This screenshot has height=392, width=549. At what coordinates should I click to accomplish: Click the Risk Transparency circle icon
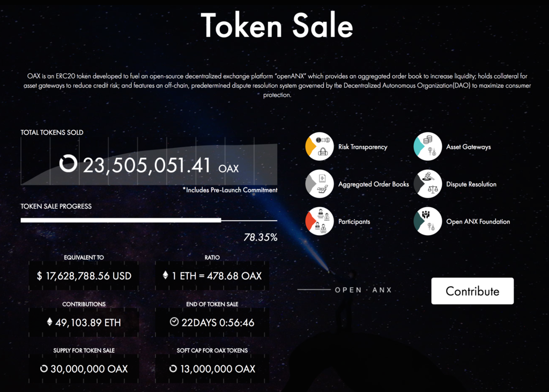coord(320,147)
